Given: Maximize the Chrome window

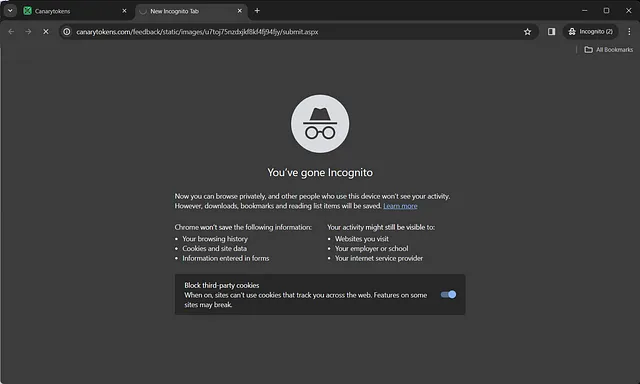Looking at the screenshot, I should pos(607,11).
